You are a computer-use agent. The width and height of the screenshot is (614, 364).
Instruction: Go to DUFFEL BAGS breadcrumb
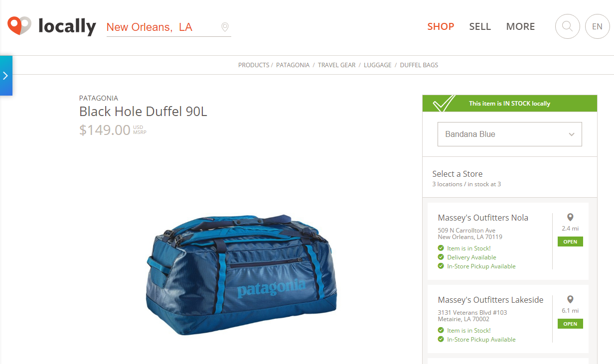[x=419, y=65]
